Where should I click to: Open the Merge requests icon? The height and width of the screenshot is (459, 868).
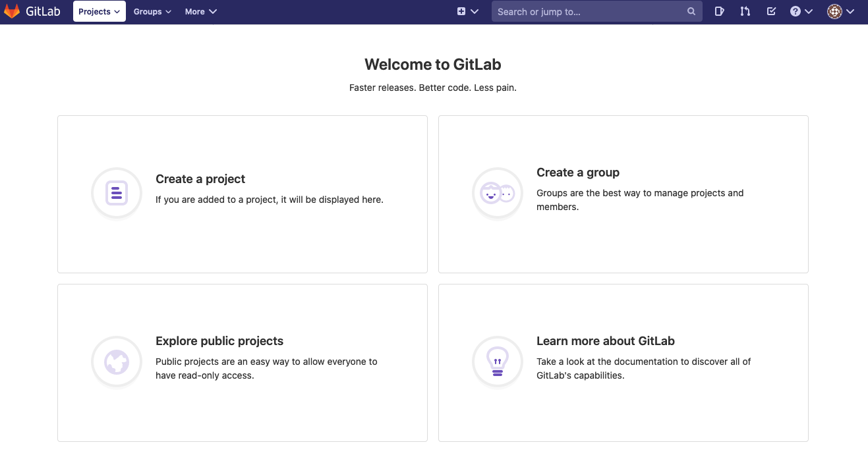tap(745, 11)
